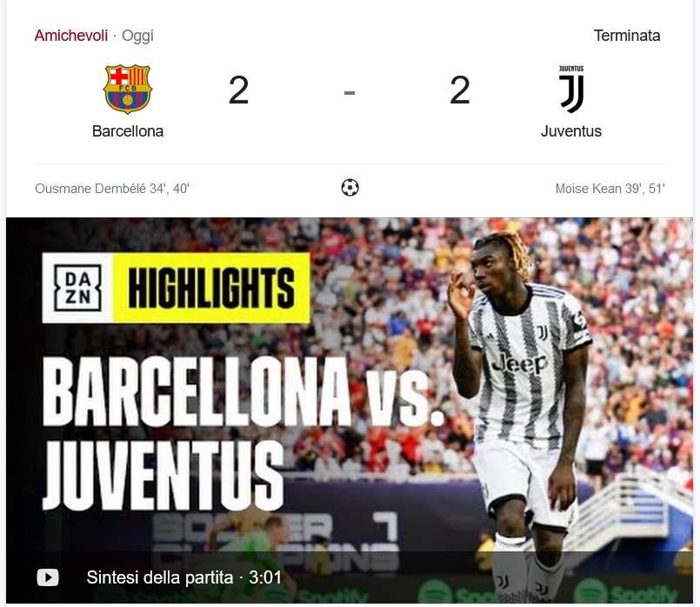
Task: Click the Ousmane Dembélé scorer entry
Action: coord(112,189)
